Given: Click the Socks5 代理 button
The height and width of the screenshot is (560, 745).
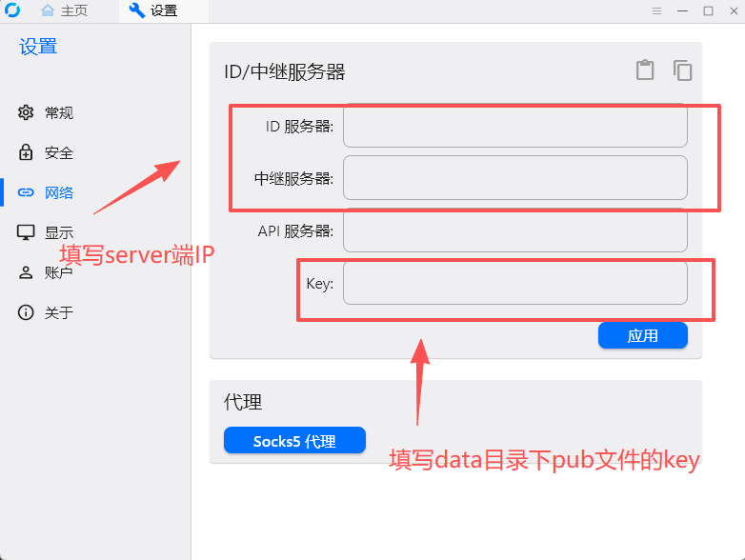Looking at the screenshot, I should tap(294, 440).
